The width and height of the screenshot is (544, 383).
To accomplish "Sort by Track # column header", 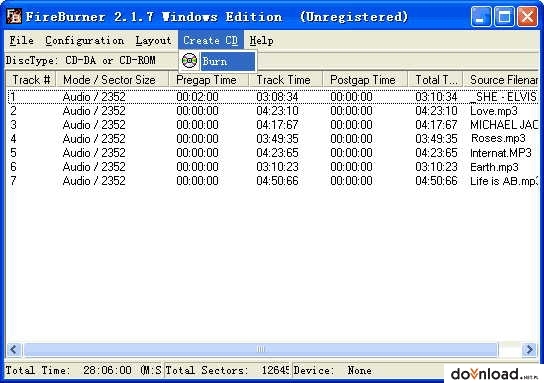I will click(31, 80).
